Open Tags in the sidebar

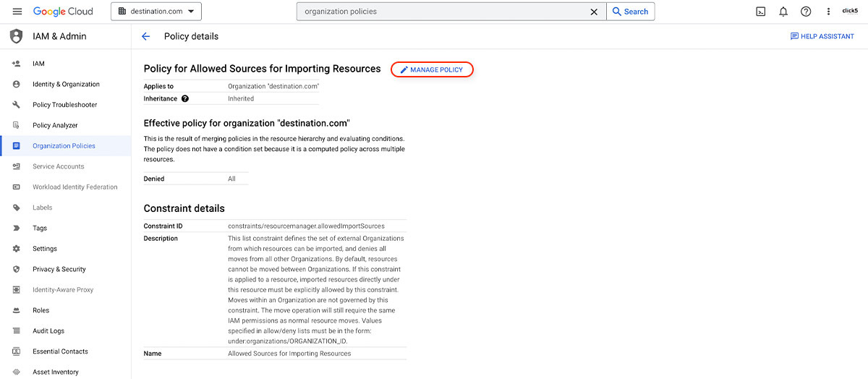click(65, 228)
